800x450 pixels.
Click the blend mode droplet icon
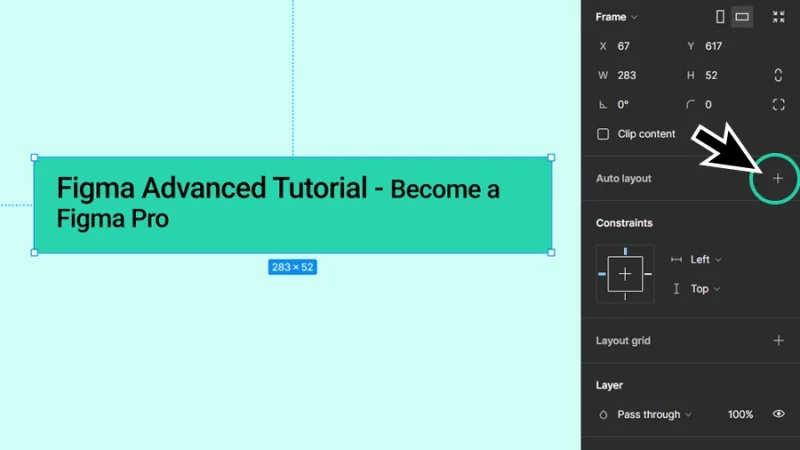(603, 414)
